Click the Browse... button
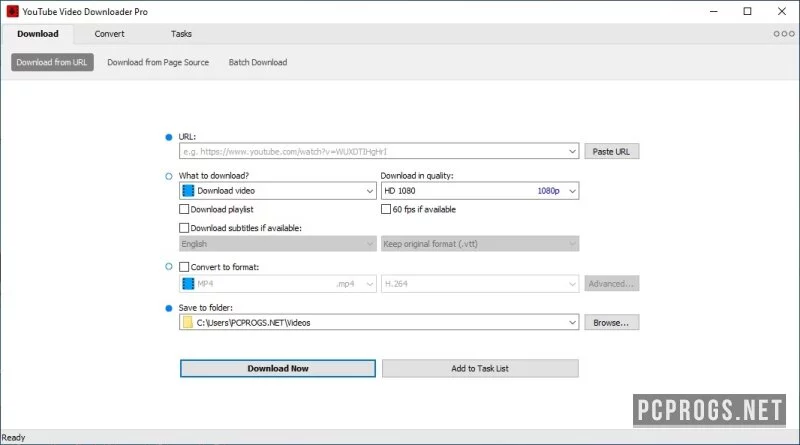 (x=611, y=323)
